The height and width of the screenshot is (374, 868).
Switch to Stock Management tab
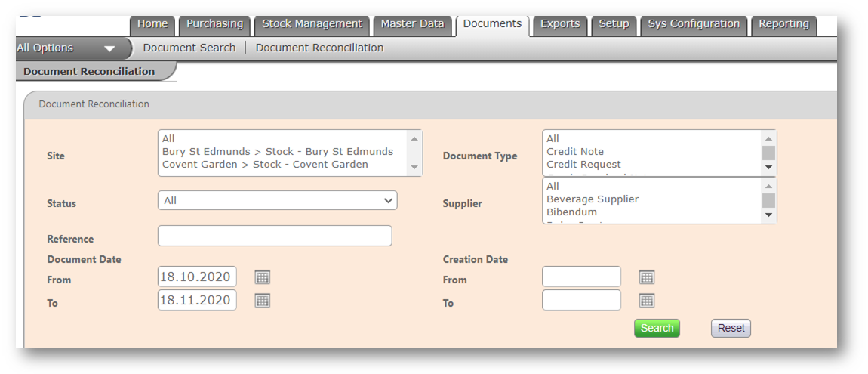coord(312,24)
